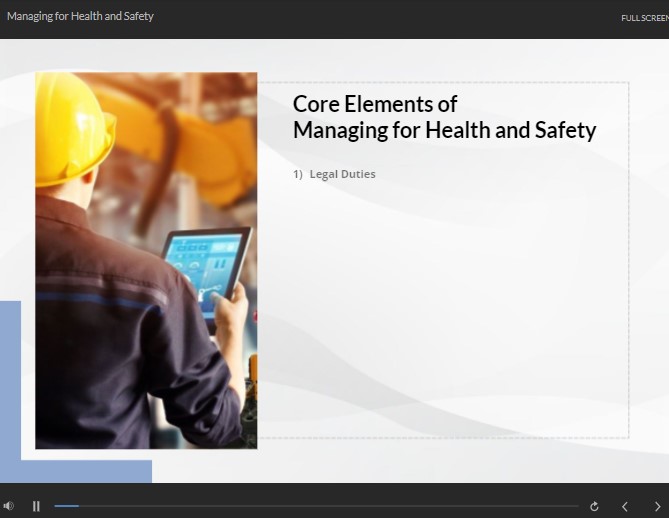The width and height of the screenshot is (669, 518).
Task: Click the playback progress bar
Action: tap(316, 506)
